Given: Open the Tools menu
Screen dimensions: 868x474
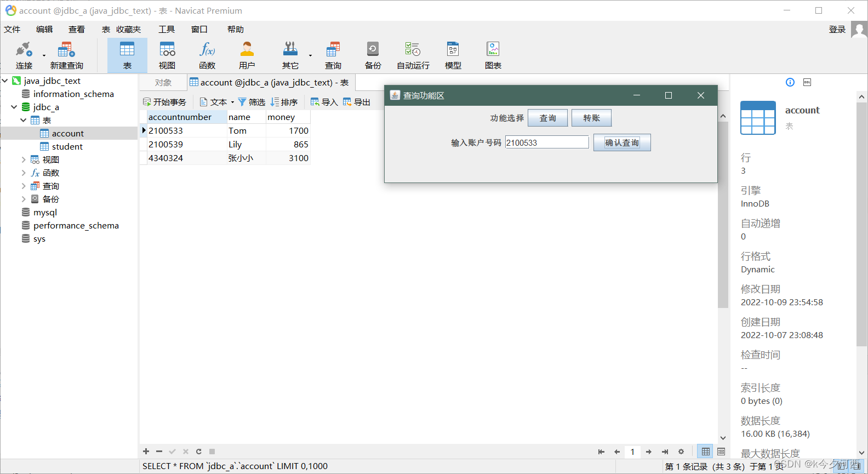Looking at the screenshot, I should (167, 29).
